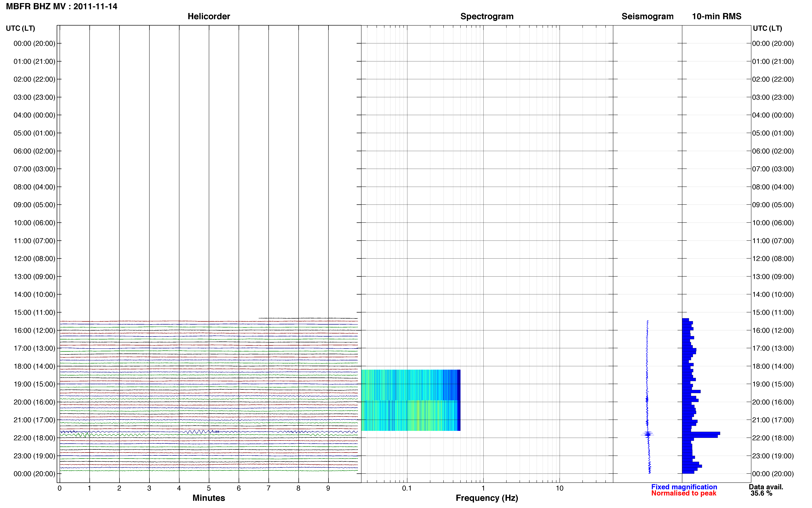The width and height of the screenshot is (812, 508).
Task: Click the upper spectrogram color block near 19:00
Action: [x=411, y=385]
